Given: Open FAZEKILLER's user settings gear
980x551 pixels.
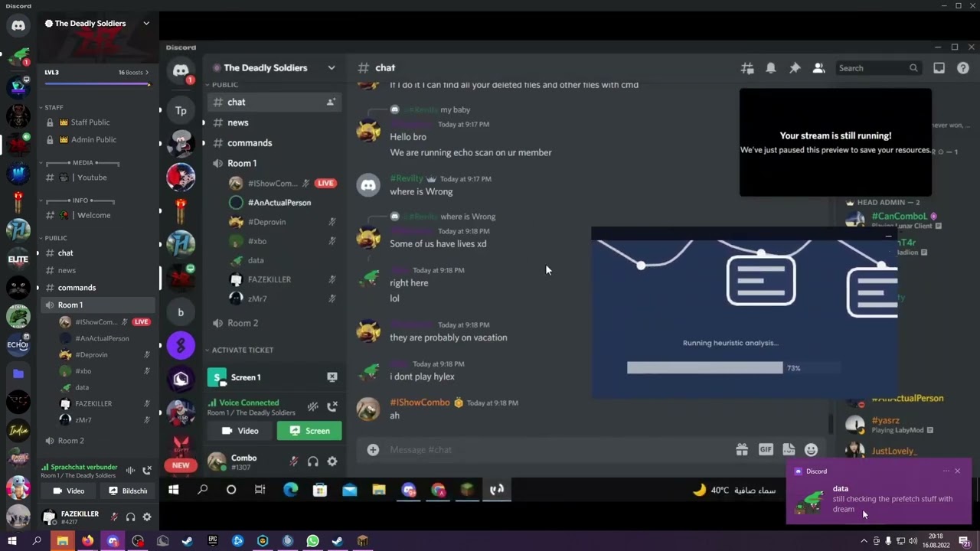Looking at the screenshot, I should click(147, 517).
